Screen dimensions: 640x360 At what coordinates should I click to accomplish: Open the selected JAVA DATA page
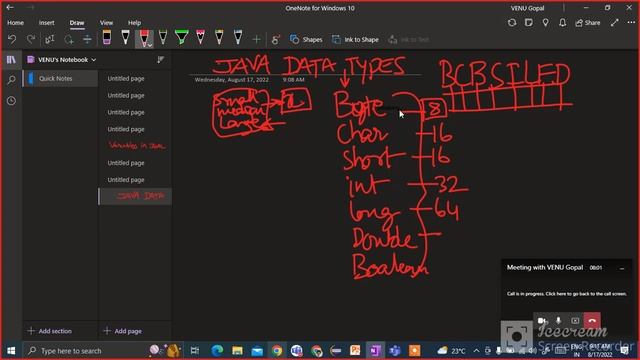point(136,196)
